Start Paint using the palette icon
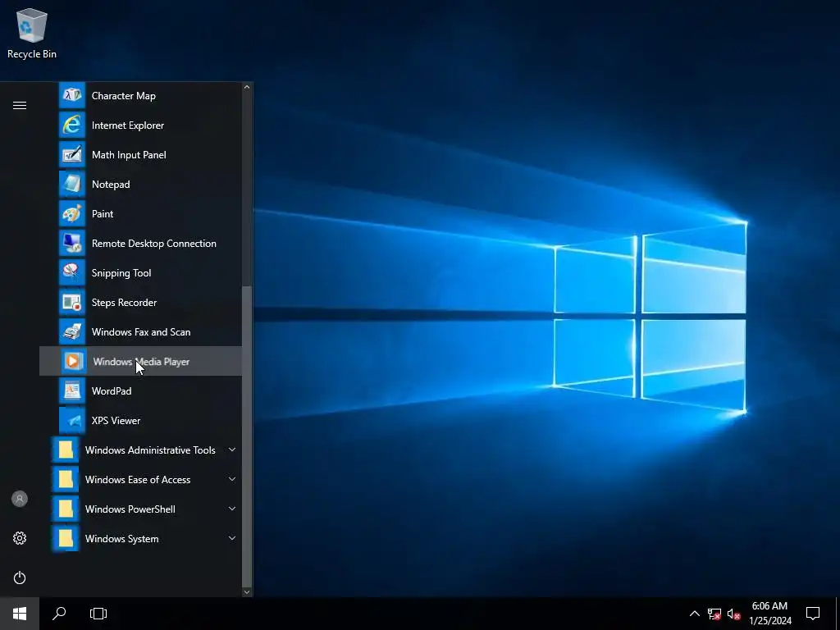Screen dimensions: 840x630 coord(72,214)
